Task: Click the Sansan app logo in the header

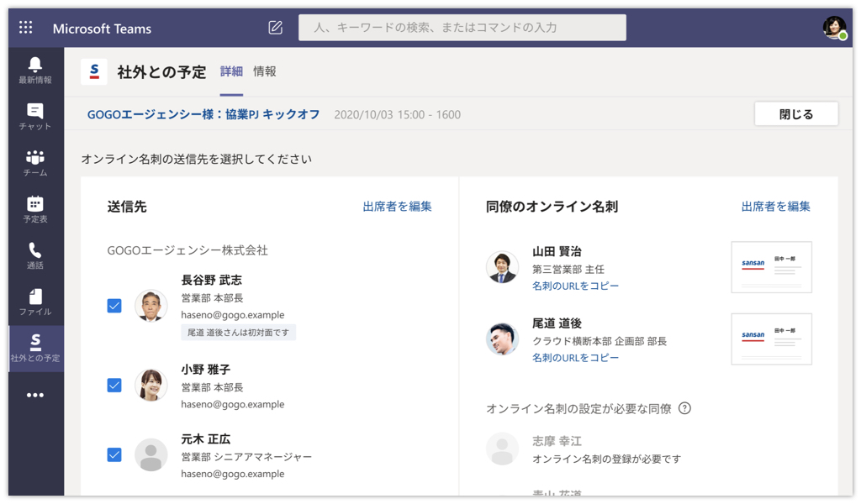Action: click(94, 72)
